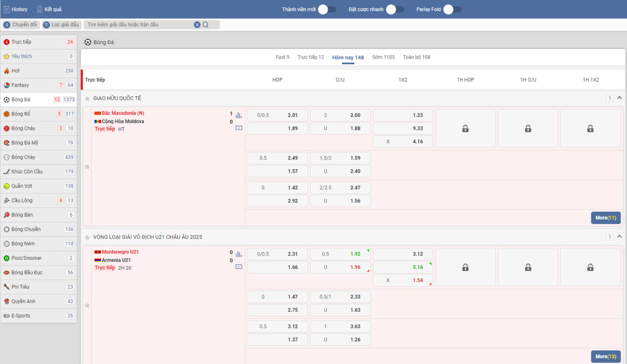
Task: Enable the Đặt cược nhanh switch
Action: pyautogui.click(x=395, y=9)
